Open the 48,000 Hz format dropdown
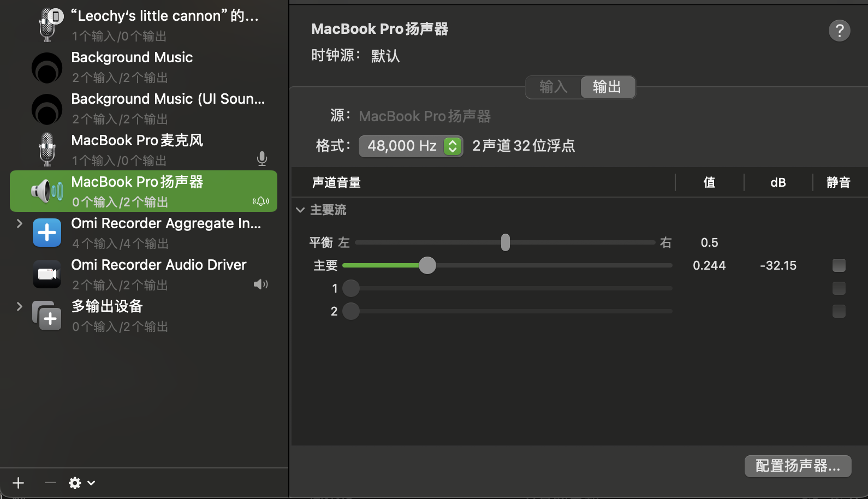This screenshot has width=868, height=499. pos(411,146)
